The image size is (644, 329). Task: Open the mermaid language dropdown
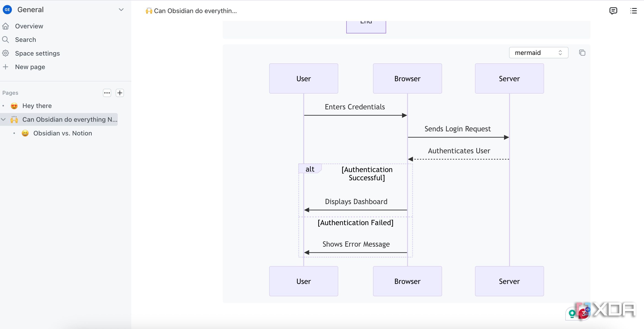coord(539,53)
